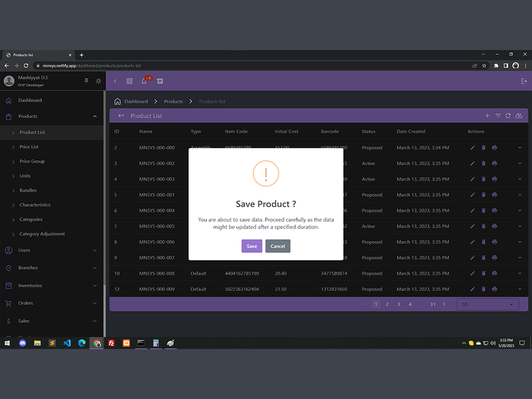The width and height of the screenshot is (532, 399).
Task: Delete product MNSYS-000-005 with trash icon
Action: click(x=484, y=226)
